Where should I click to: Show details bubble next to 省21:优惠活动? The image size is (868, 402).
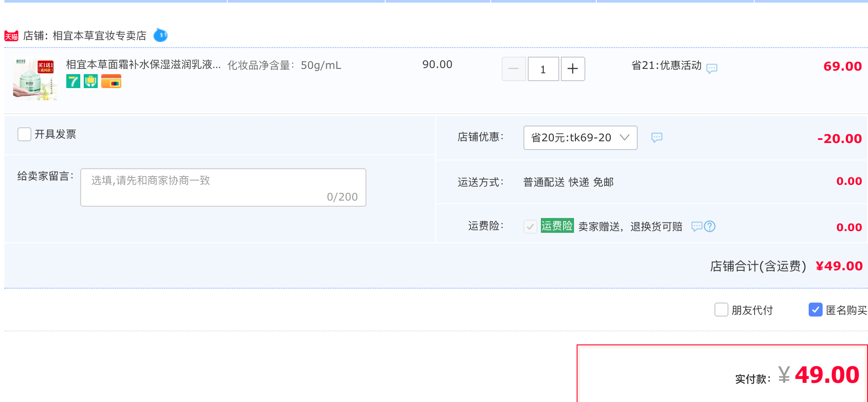tap(712, 68)
